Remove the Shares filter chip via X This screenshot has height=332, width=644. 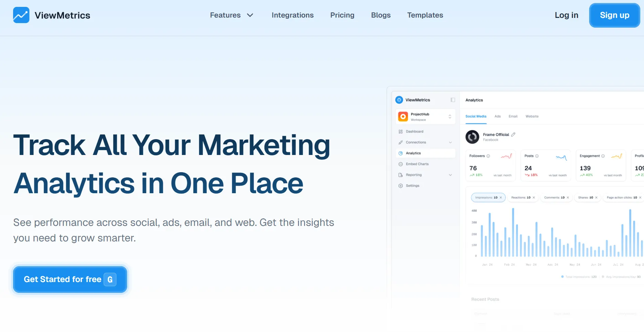click(x=596, y=198)
